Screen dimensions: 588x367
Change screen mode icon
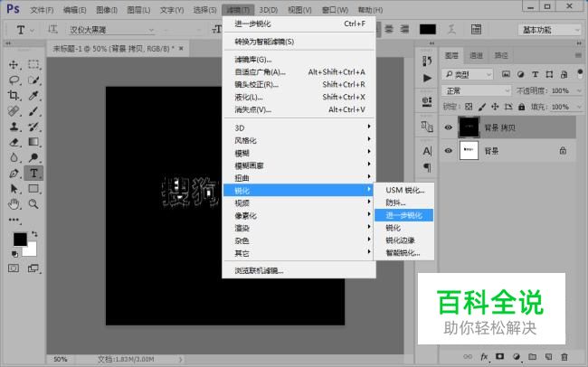[33, 268]
